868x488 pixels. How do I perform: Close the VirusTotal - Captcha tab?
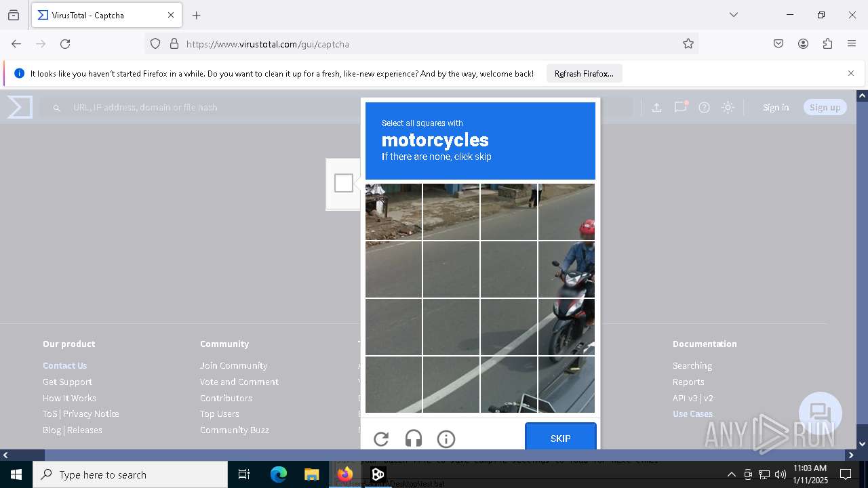[x=171, y=15]
